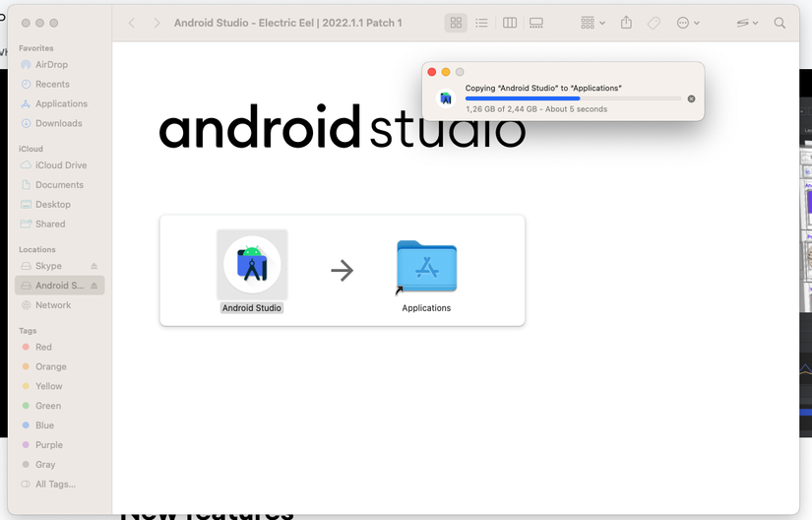Click the Share icon in toolbar
Viewport: 812px width, 520px height.
point(626,23)
